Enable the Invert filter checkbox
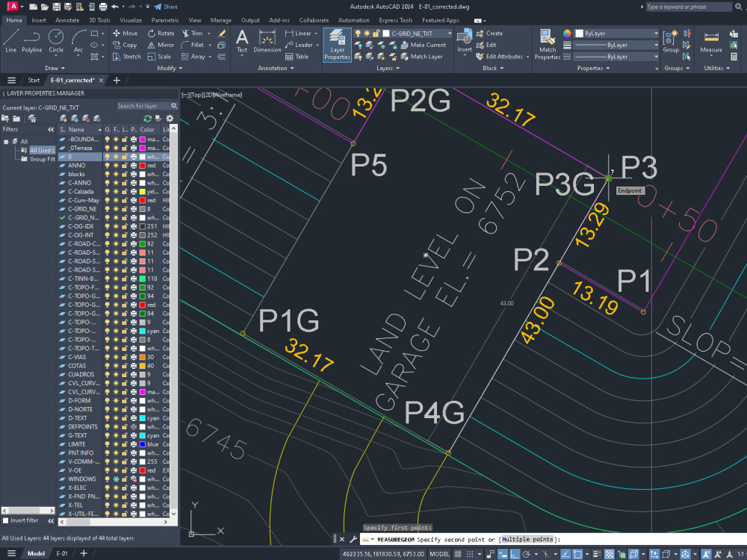The width and height of the screenshot is (747, 560). pos(5,520)
